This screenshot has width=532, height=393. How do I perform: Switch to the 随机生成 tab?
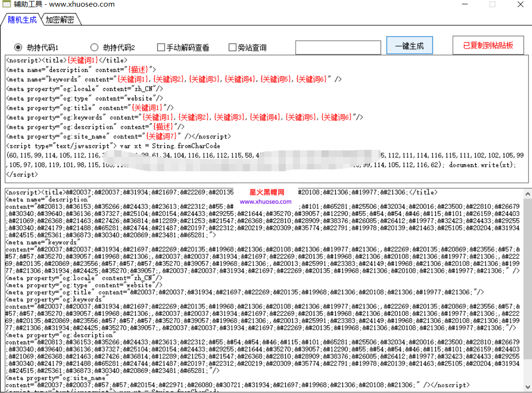22,20
